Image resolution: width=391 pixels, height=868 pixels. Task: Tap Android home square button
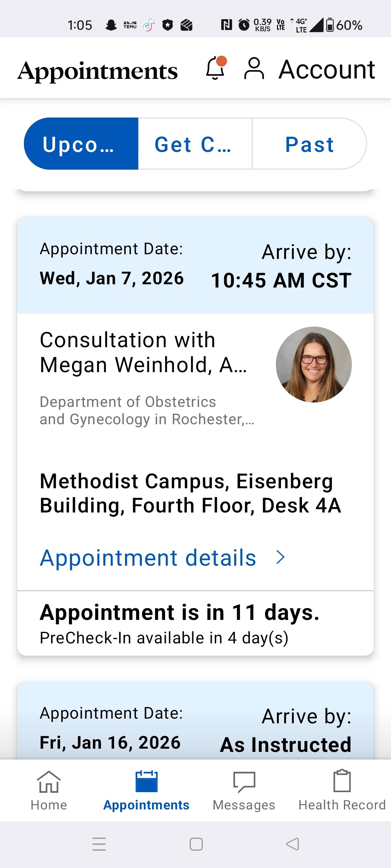click(x=196, y=844)
